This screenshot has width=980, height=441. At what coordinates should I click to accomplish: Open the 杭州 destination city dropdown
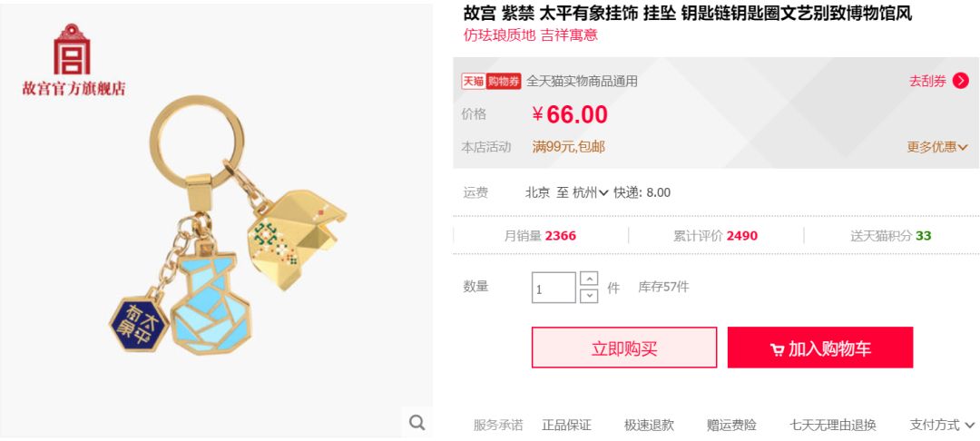point(591,192)
